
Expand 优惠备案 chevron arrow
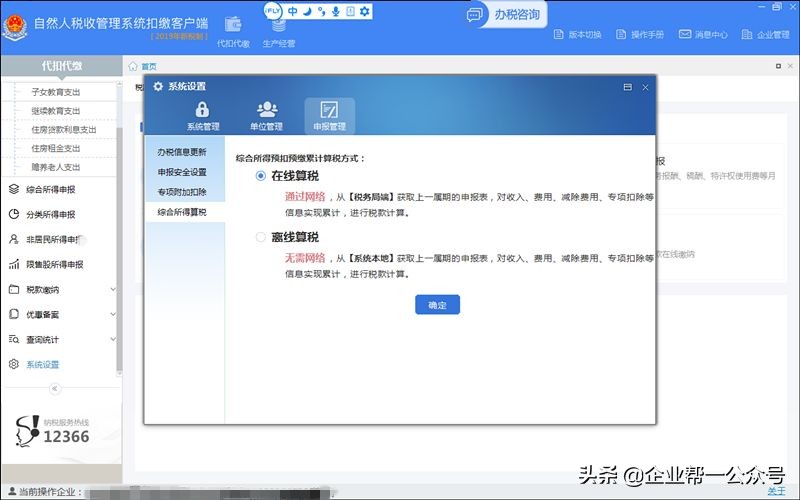click(x=113, y=314)
